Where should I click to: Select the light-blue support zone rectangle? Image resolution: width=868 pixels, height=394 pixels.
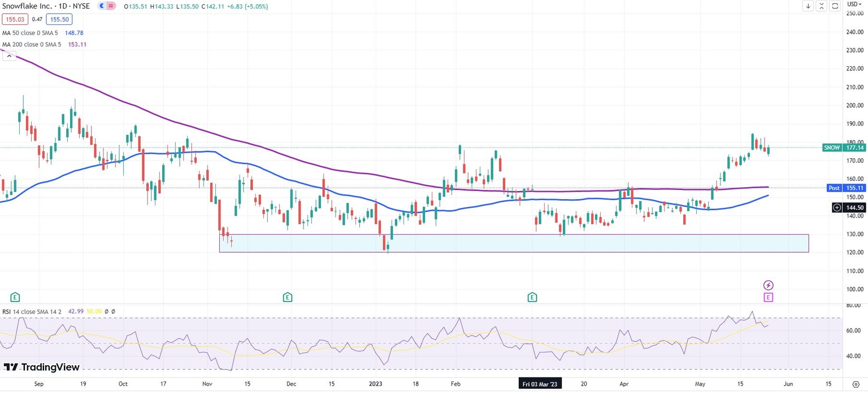pos(514,243)
